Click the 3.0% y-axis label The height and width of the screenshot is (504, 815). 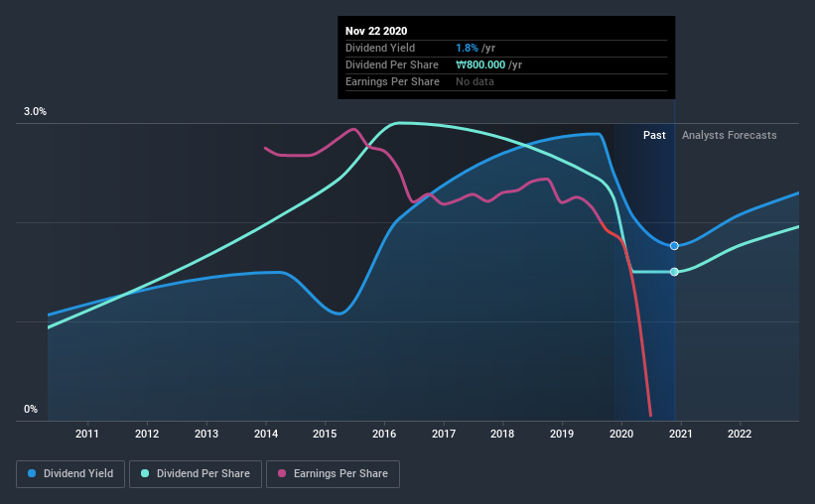tap(35, 111)
